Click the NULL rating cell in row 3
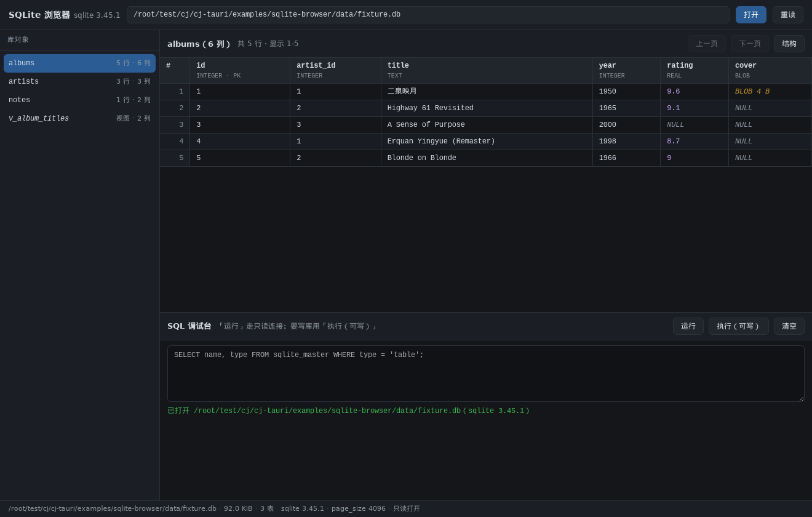The width and height of the screenshot is (812, 517). click(x=695, y=125)
